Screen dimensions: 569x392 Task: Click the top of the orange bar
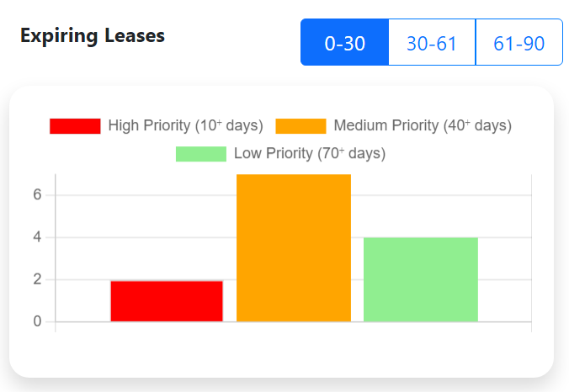click(294, 177)
